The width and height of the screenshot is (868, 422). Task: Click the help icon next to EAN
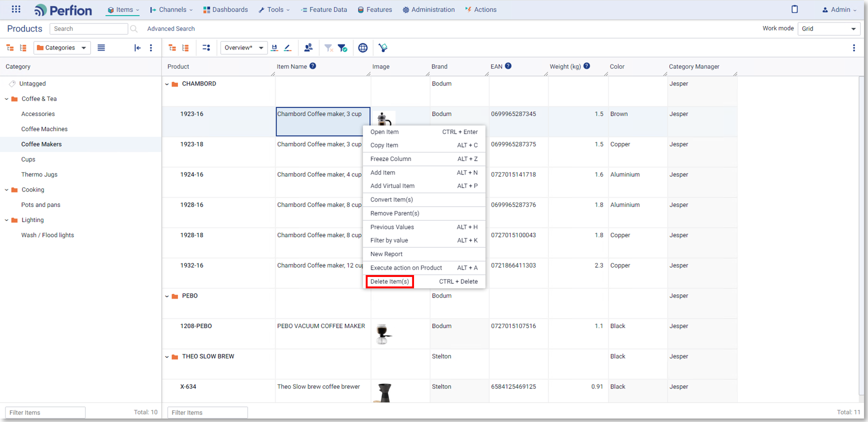coord(508,66)
